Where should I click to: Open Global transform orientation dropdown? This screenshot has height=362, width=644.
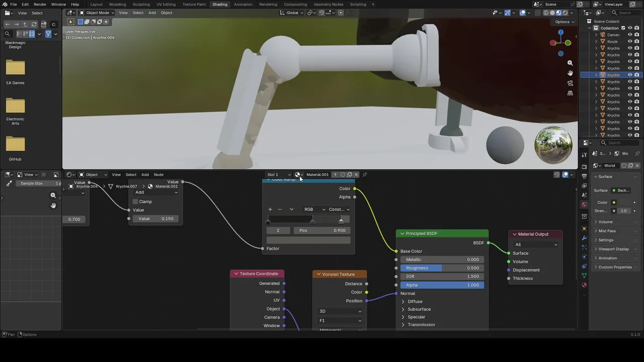[292, 13]
